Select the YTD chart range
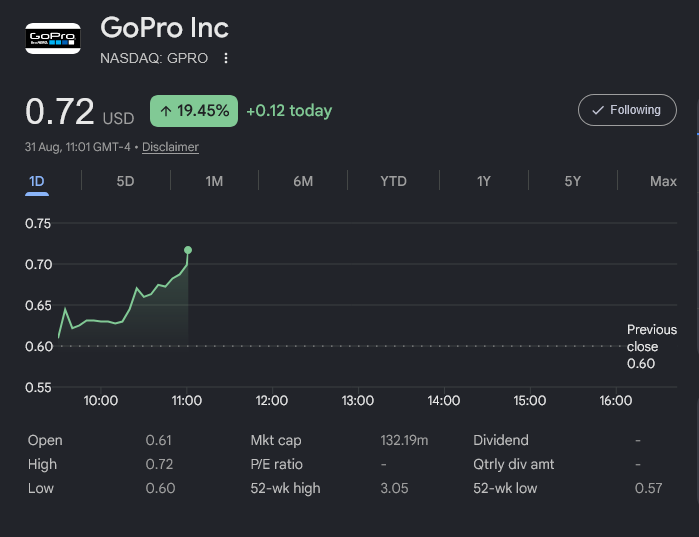Image resolution: width=699 pixels, height=537 pixels. [x=393, y=181]
